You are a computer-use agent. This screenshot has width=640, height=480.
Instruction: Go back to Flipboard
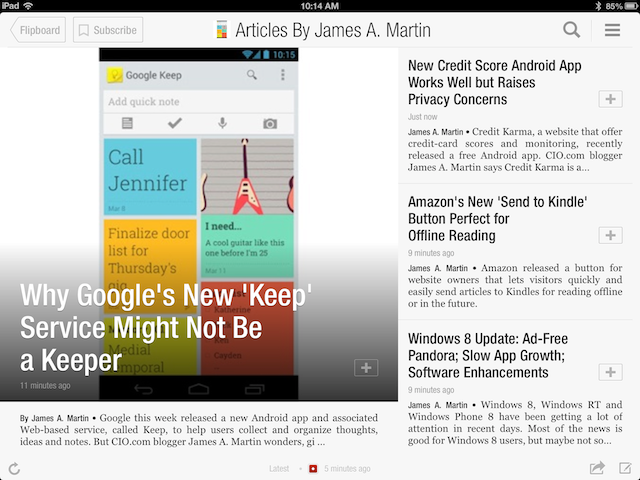tap(38, 30)
